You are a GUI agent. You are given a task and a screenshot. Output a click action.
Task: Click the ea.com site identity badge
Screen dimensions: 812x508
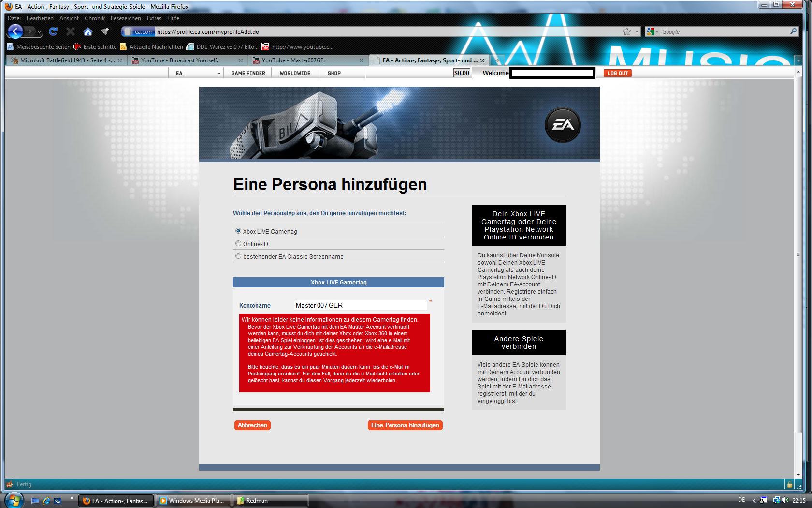point(139,32)
